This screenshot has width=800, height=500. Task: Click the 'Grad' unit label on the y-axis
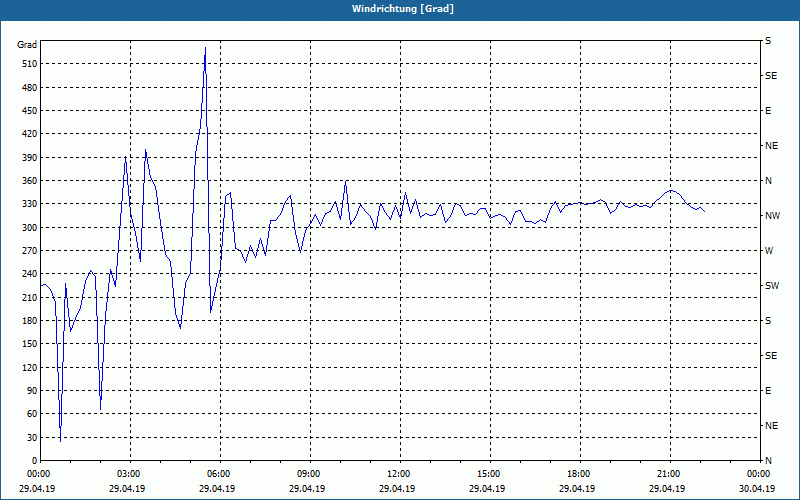point(27,45)
